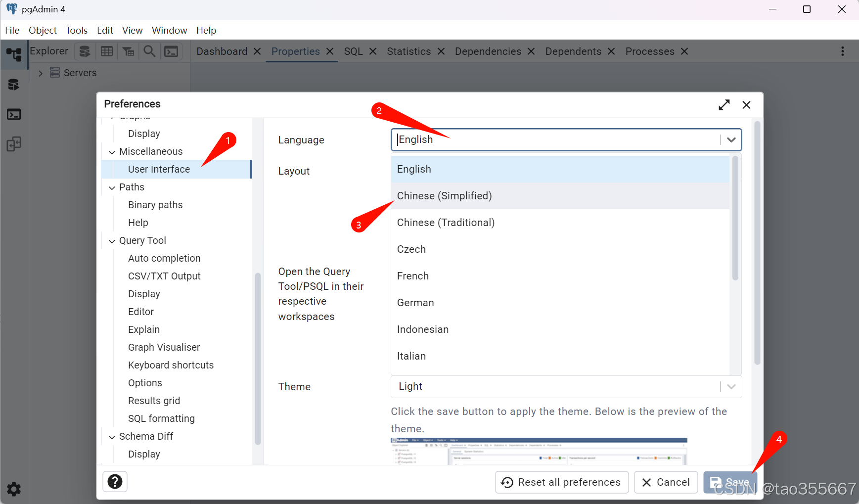Select French language option
This screenshot has height=504, width=859.
click(x=560, y=276)
